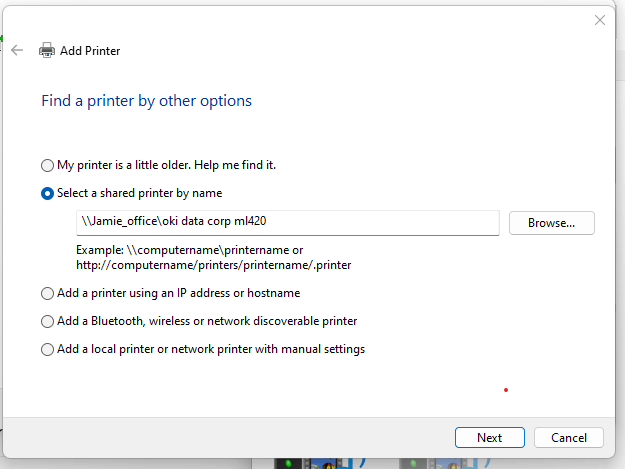Open the Browse... printer picker

pos(552,223)
